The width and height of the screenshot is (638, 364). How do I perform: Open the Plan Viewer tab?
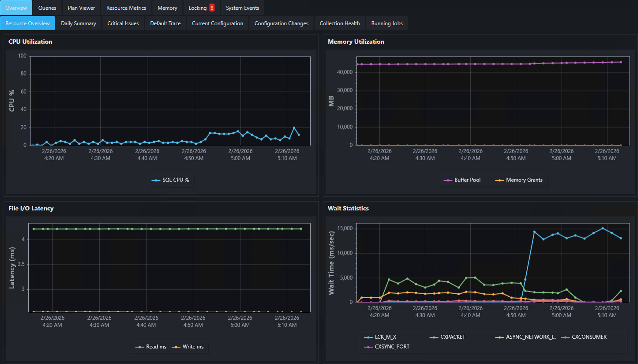pos(81,8)
